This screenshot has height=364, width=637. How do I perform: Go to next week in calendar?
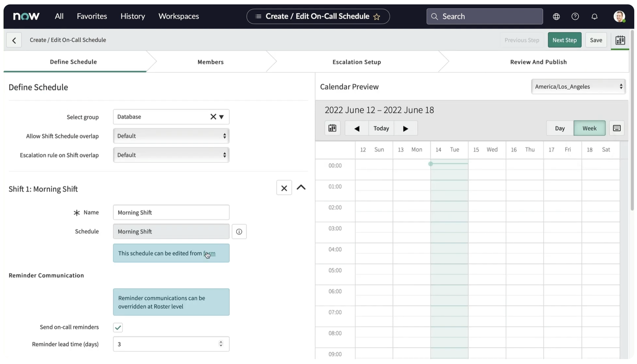(x=406, y=128)
